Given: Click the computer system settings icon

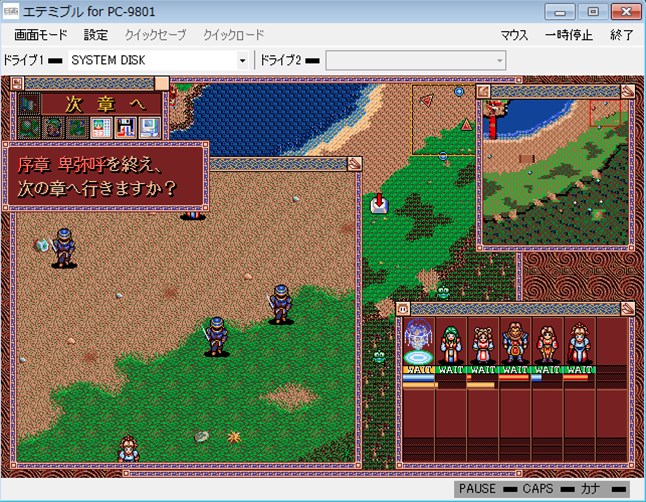Looking at the screenshot, I should 150,128.
